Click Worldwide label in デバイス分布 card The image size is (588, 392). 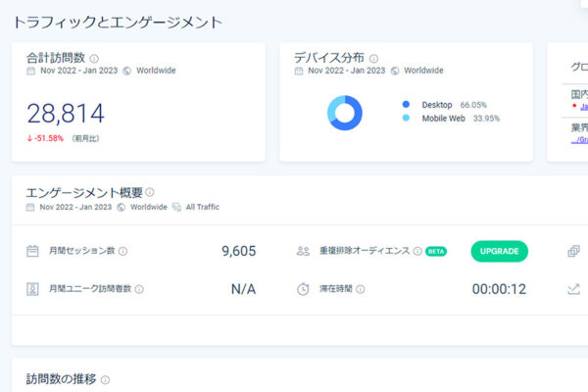(x=423, y=71)
